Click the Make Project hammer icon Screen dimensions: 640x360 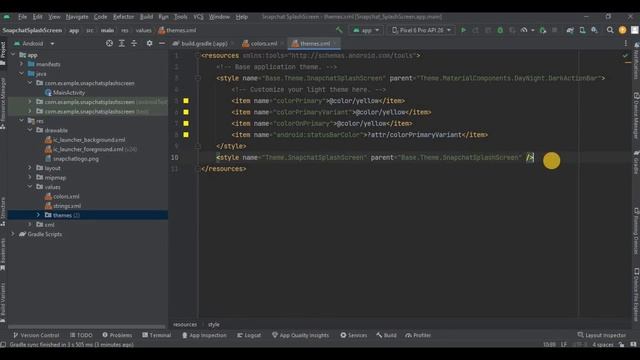tap(339, 30)
